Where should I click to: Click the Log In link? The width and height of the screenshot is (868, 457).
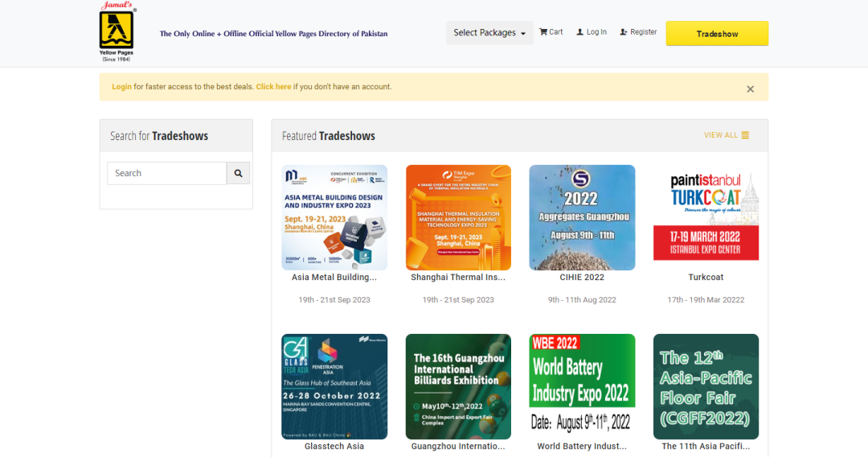(x=592, y=32)
